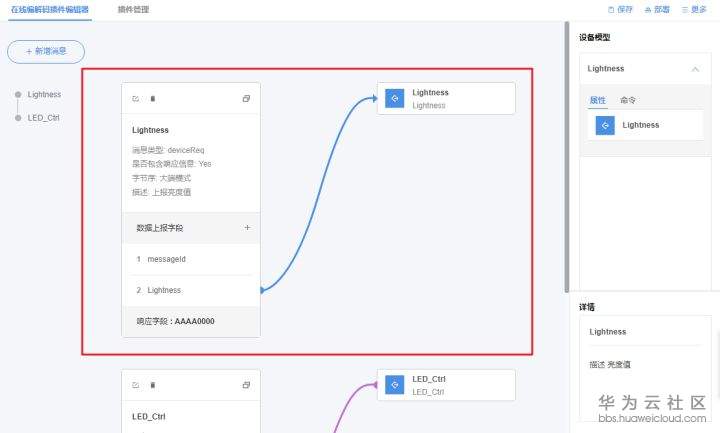Switch to the 命令 tab

pyautogui.click(x=628, y=100)
